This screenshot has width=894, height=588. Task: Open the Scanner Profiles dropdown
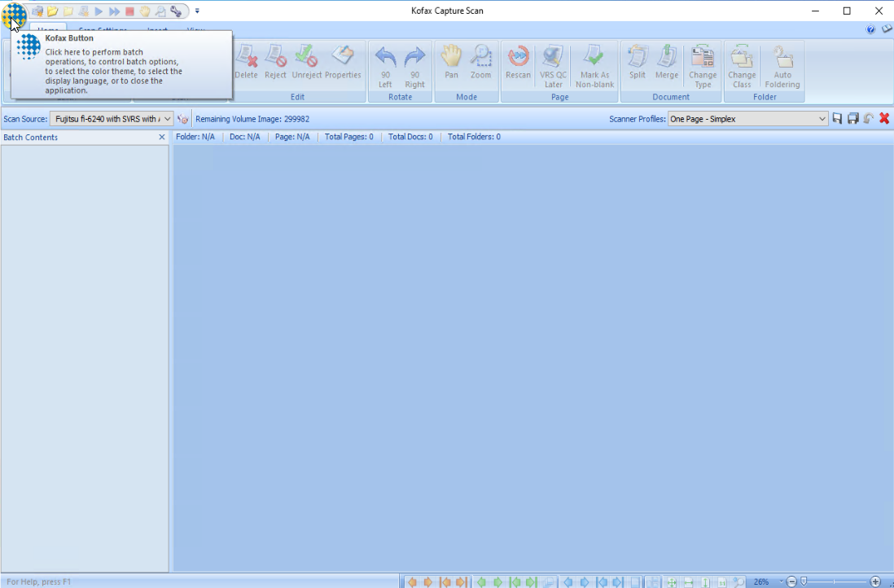(748, 119)
